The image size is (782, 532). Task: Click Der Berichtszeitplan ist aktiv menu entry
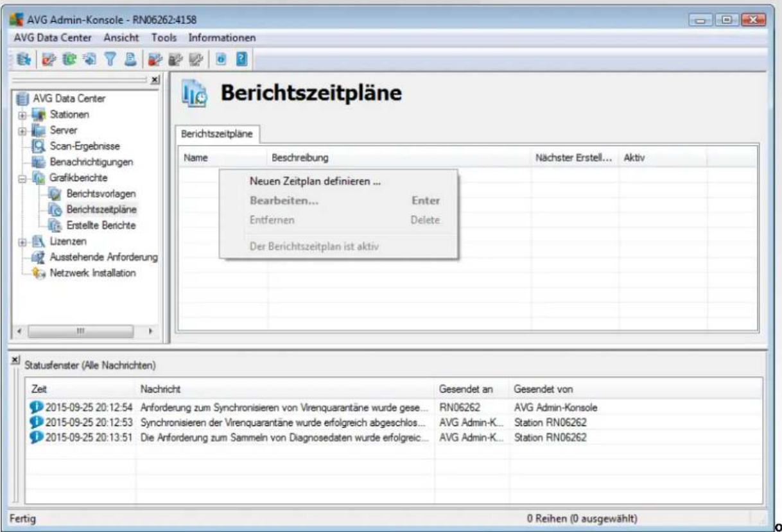(x=338, y=247)
